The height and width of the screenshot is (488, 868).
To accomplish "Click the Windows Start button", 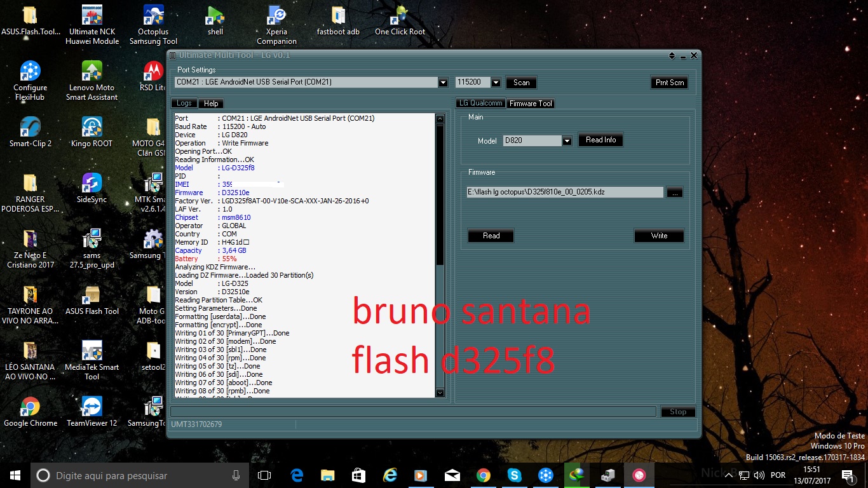I will [15, 475].
